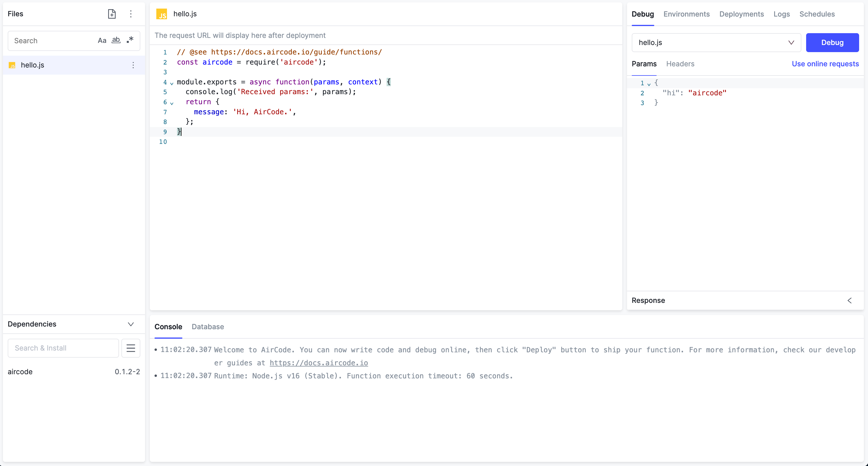
Task: Fold the code block at line 4
Action: click(172, 83)
